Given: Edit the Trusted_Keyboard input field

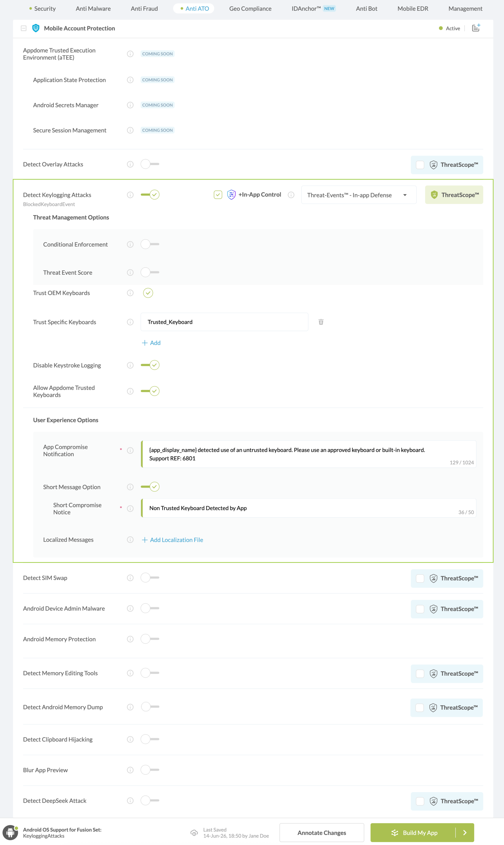Looking at the screenshot, I should pyautogui.click(x=224, y=322).
